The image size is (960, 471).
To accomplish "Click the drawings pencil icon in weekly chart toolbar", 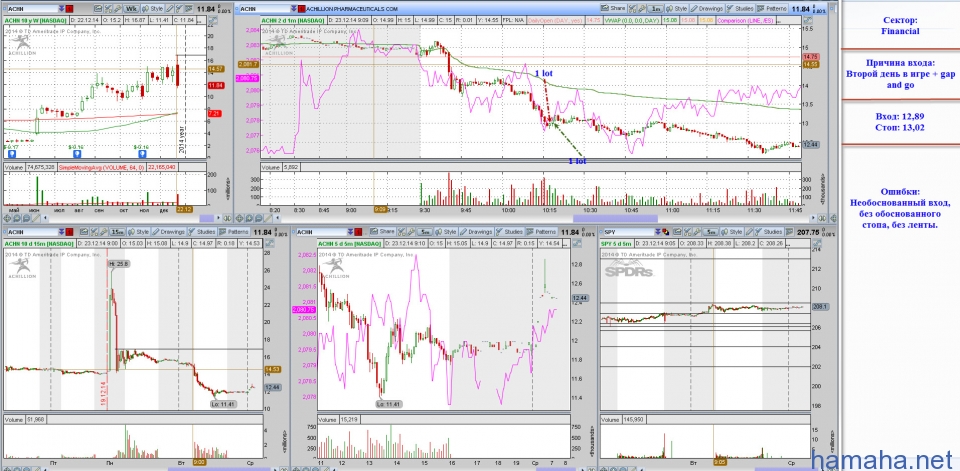I will (x=170, y=9).
